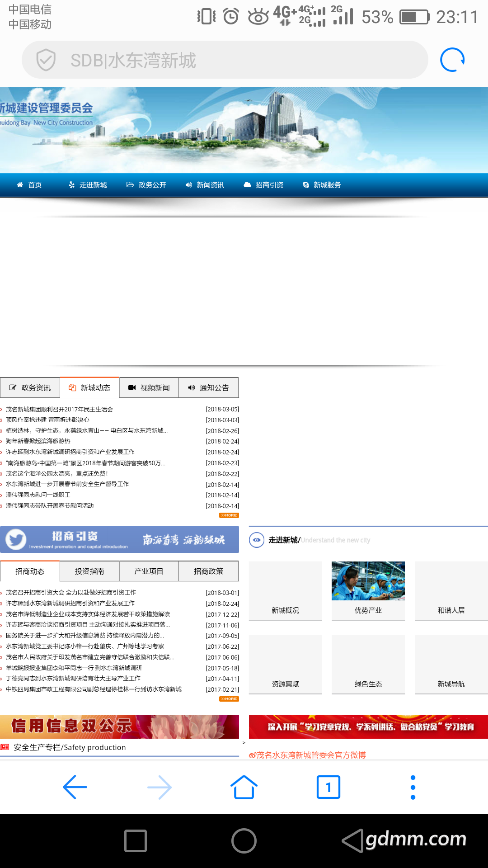The image size is (488, 868).
Task: Click the home icon beside 首页
Action: tap(19, 185)
